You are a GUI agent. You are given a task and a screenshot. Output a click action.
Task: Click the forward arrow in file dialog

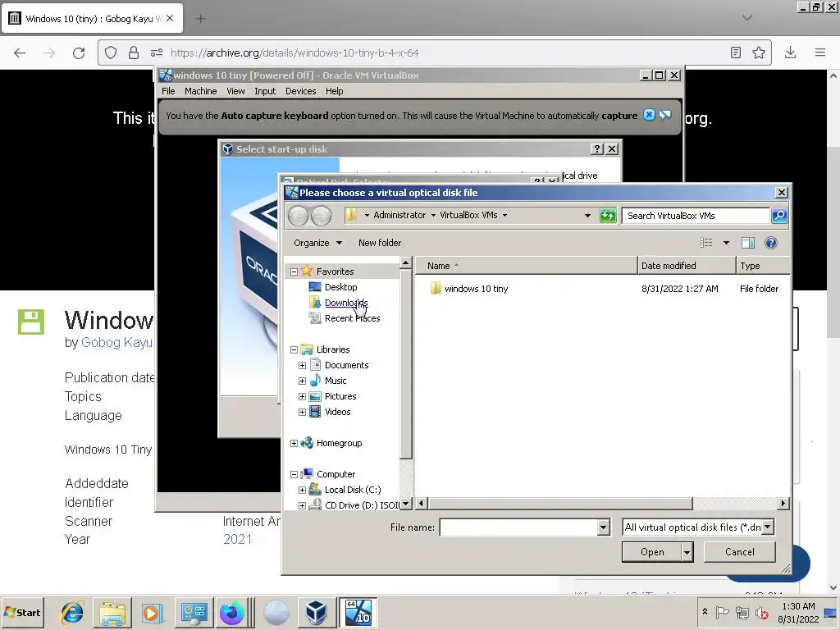pos(321,216)
